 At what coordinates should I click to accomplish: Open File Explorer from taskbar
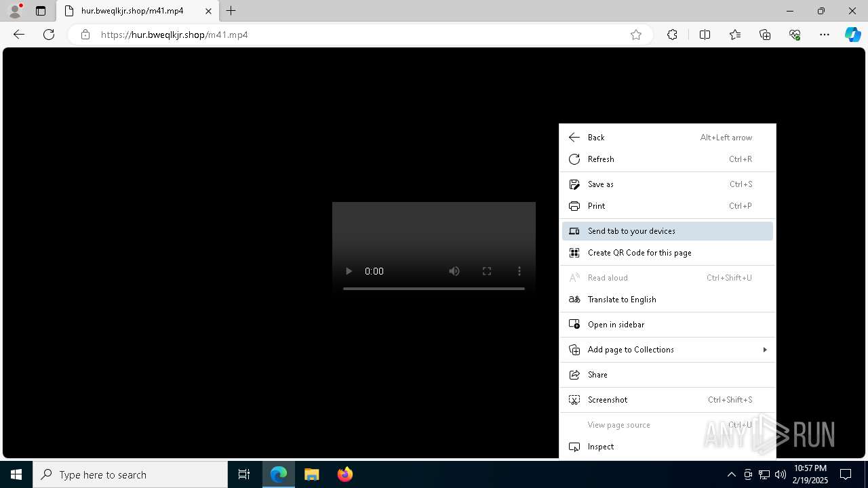point(312,474)
